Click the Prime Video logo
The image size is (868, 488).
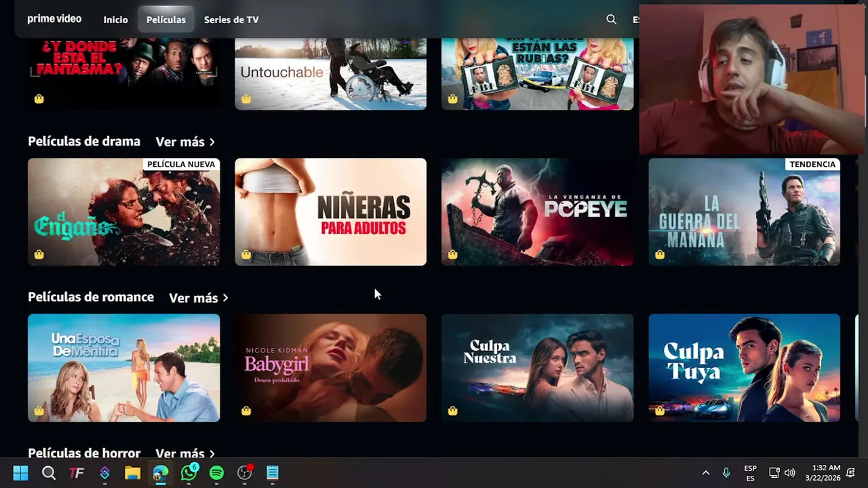54,19
